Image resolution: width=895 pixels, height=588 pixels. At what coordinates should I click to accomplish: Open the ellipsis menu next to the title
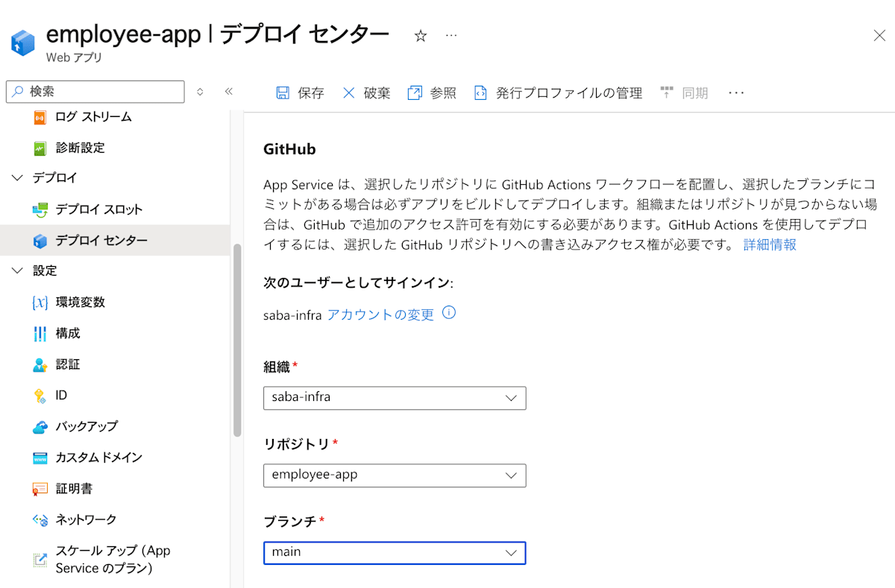[x=451, y=36]
